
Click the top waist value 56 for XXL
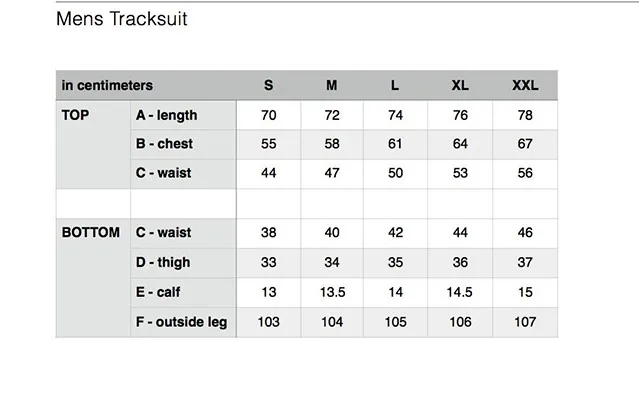(x=525, y=174)
